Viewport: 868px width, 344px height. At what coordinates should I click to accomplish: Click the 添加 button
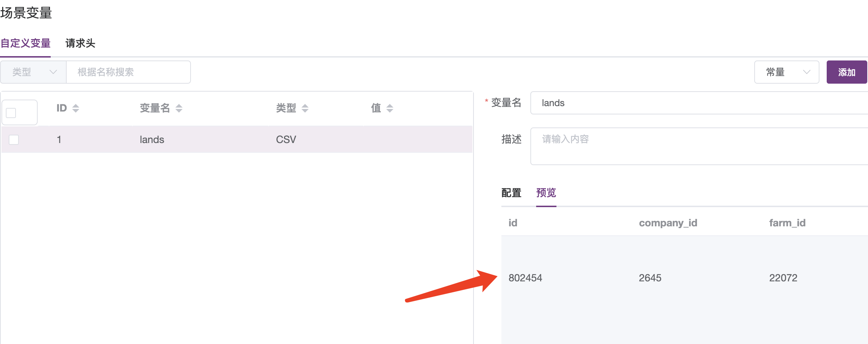pyautogui.click(x=847, y=72)
